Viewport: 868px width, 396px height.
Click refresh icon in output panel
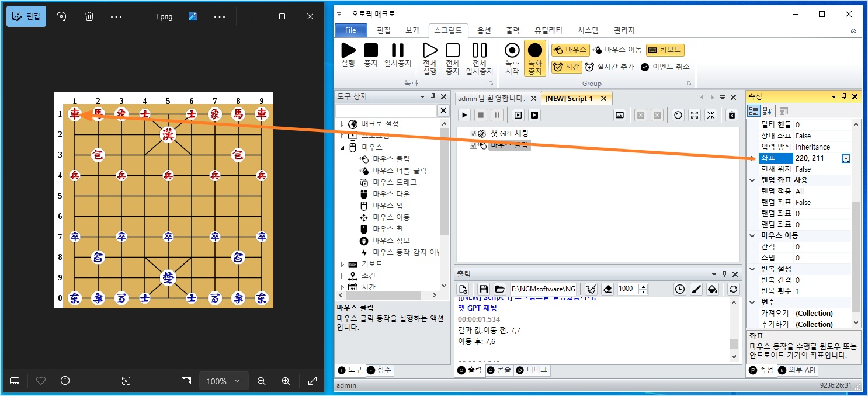click(734, 289)
